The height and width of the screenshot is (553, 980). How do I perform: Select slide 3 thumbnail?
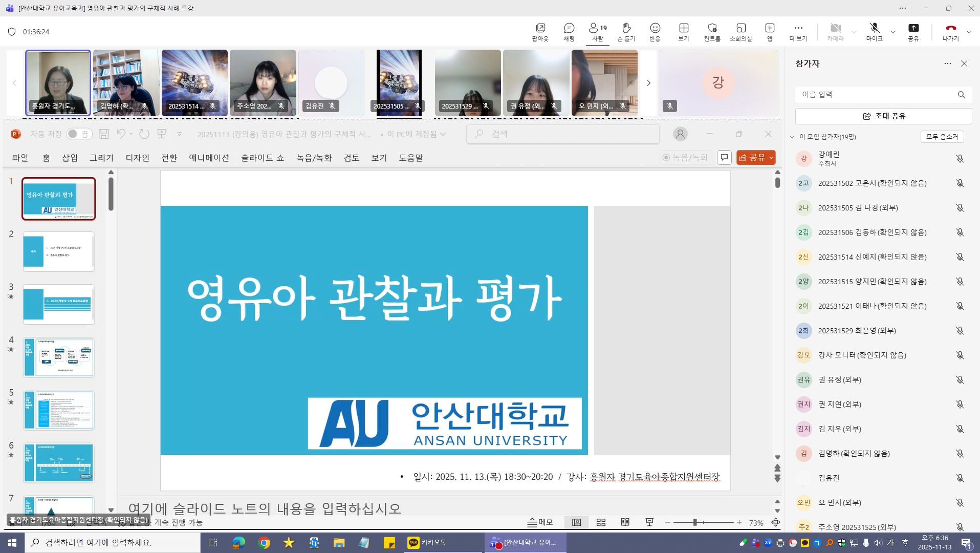(58, 304)
